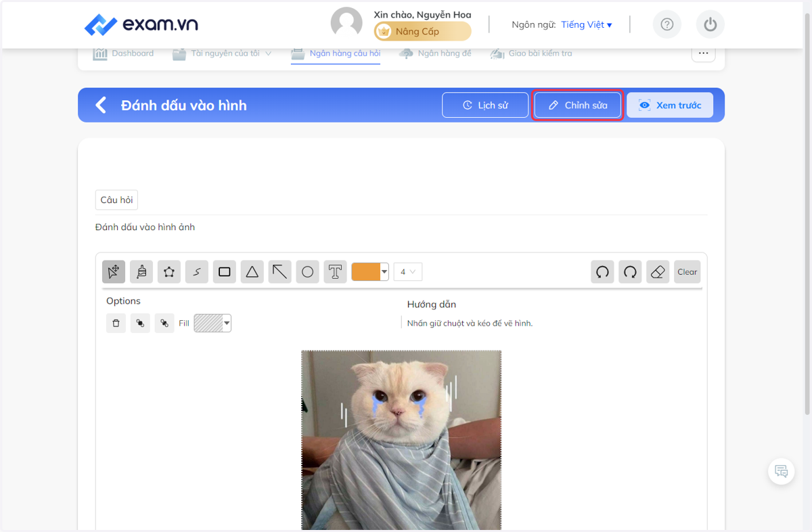Click the hatched Fill swatch
812x532 pixels.
(x=208, y=324)
